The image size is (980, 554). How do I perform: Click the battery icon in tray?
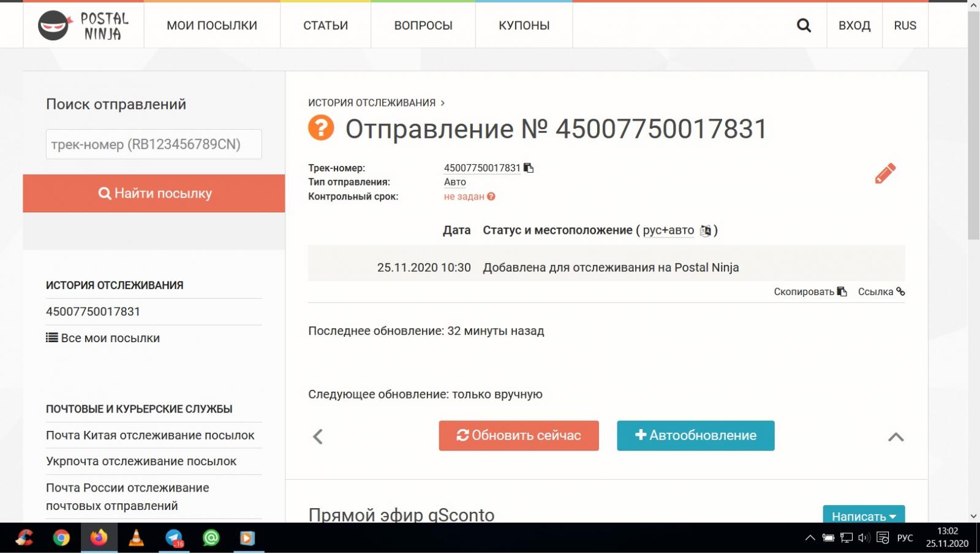pos(828,538)
